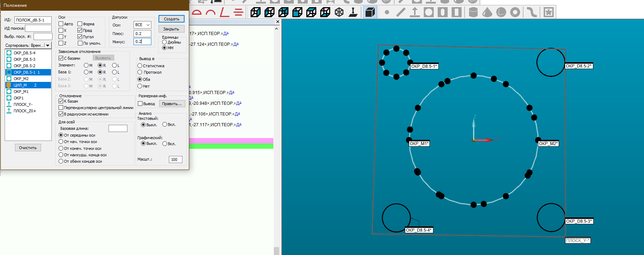This screenshot has width=644, height=255.
Task: Select ПЛОСК_Z0+ in the feature list
Action: (x=25, y=111)
